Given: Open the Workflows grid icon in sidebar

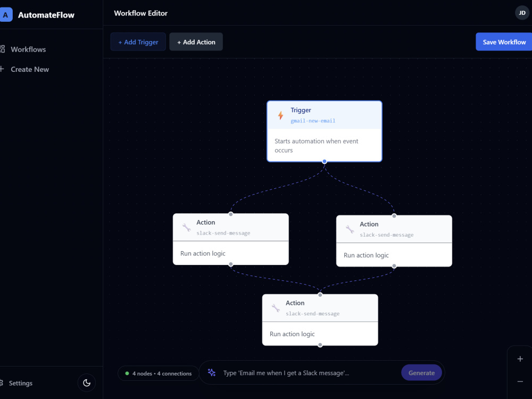Looking at the screenshot, I should pyautogui.click(x=2, y=49).
